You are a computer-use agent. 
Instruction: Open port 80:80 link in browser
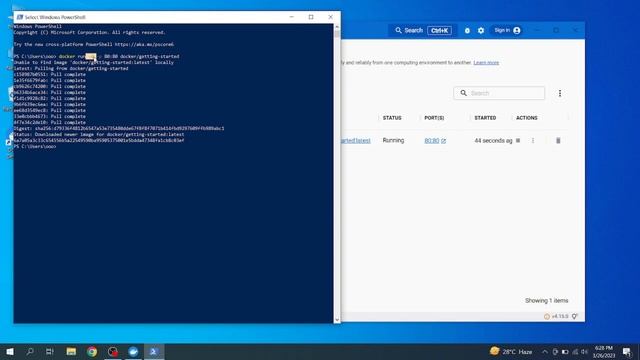[435, 140]
